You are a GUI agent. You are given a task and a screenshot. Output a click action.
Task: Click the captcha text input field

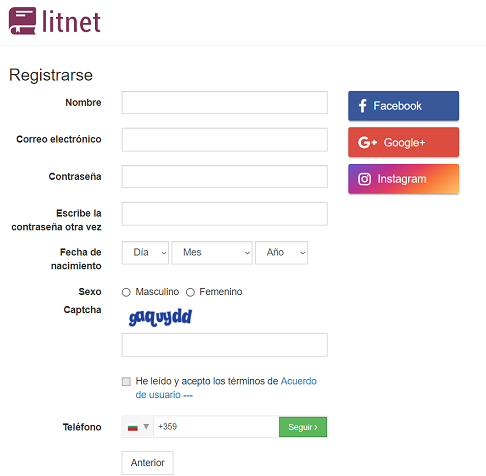[225, 345]
